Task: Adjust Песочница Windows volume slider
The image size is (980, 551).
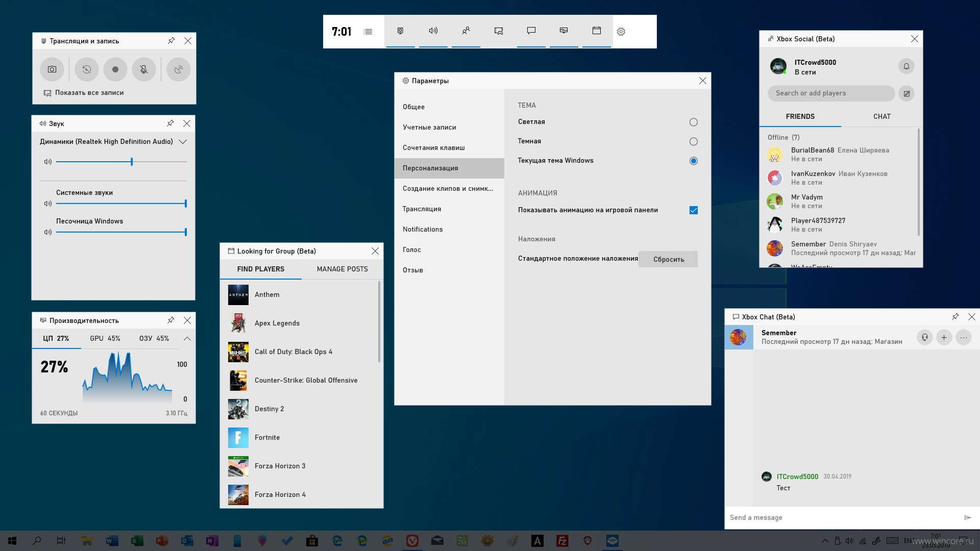Action: click(121, 232)
